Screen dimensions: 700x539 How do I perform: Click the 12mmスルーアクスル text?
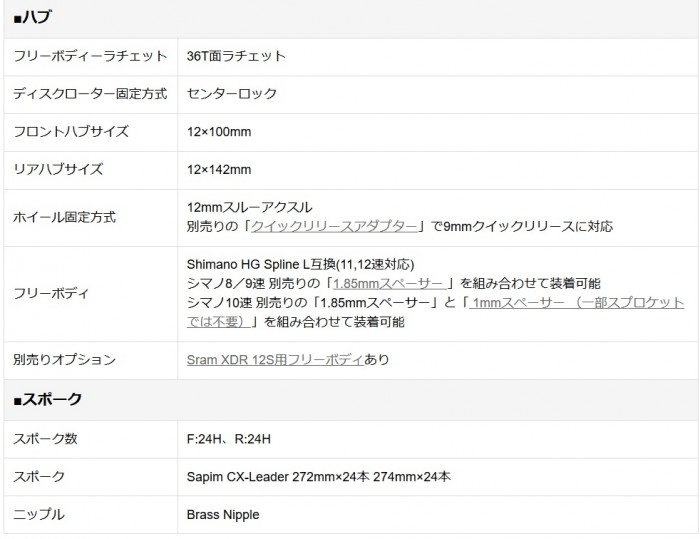point(249,206)
